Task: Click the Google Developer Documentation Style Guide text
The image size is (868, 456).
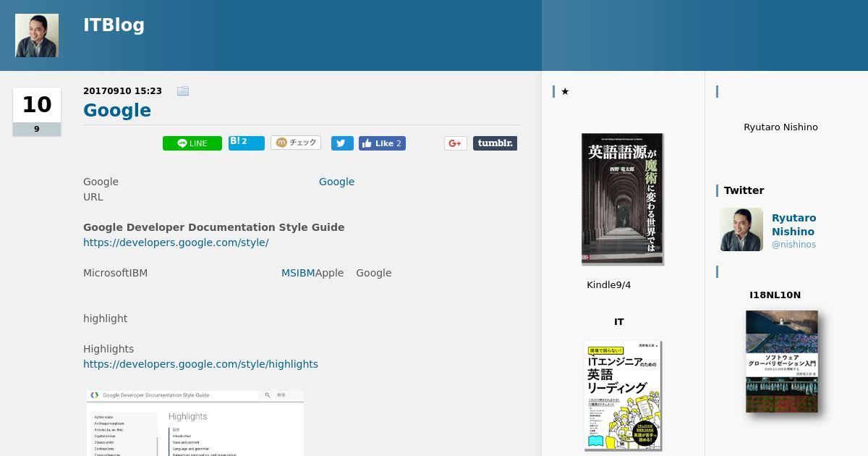Action: click(213, 227)
